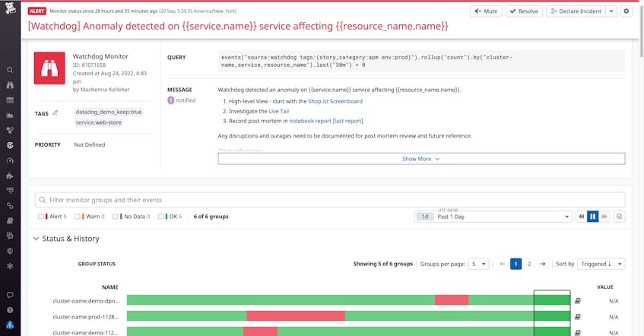Open the notebook report link

310,121
